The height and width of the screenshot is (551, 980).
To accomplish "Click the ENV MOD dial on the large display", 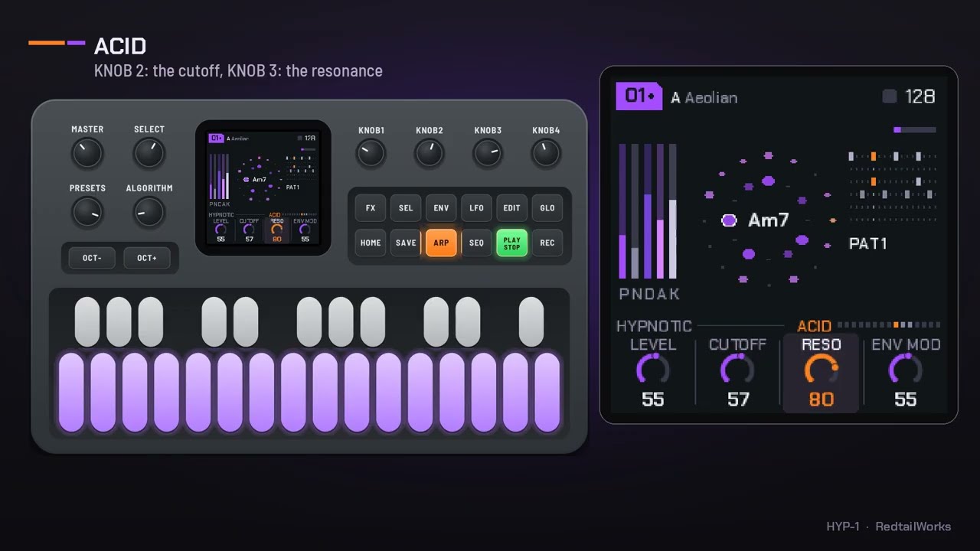I will [906, 370].
